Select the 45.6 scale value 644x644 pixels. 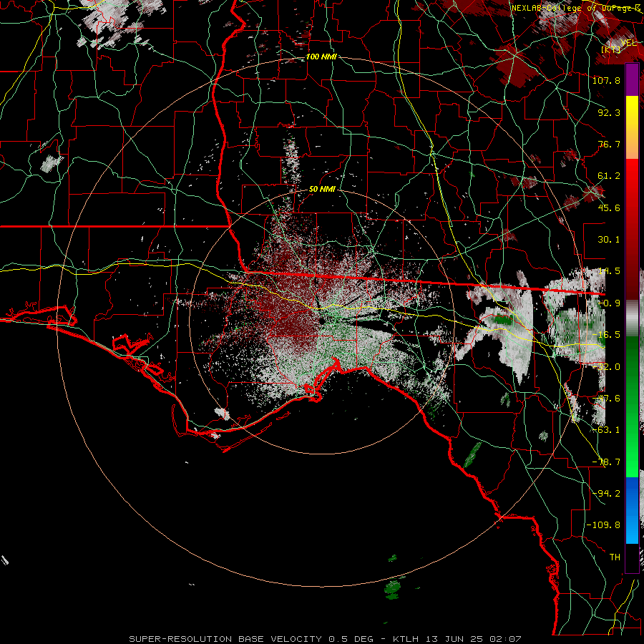(609, 208)
